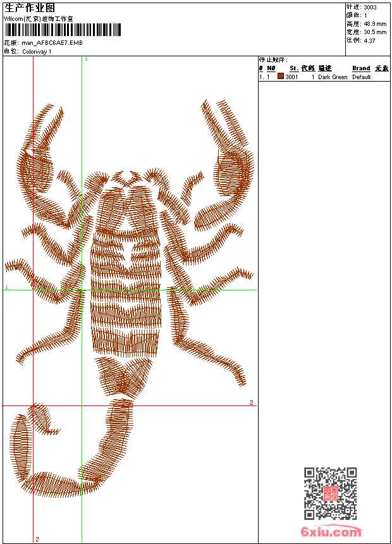Click the 生产作业图 title
This screenshot has width=392, height=544.
coord(30,8)
